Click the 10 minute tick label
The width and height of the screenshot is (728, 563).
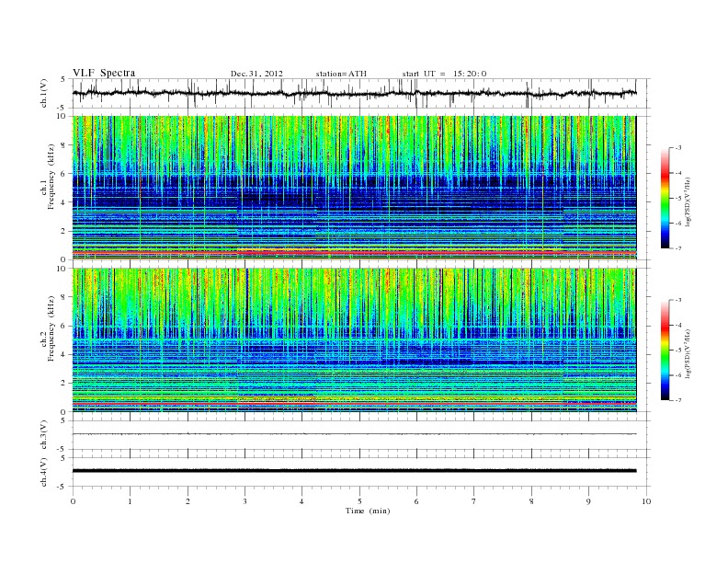click(646, 501)
